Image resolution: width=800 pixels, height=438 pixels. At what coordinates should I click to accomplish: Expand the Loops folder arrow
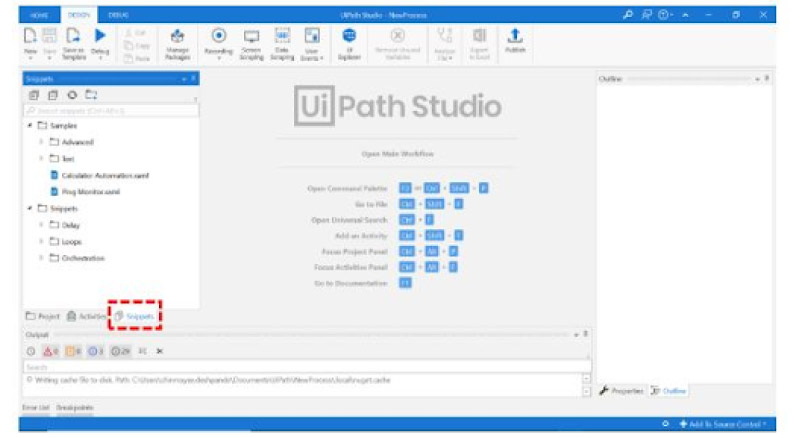[x=41, y=241]
